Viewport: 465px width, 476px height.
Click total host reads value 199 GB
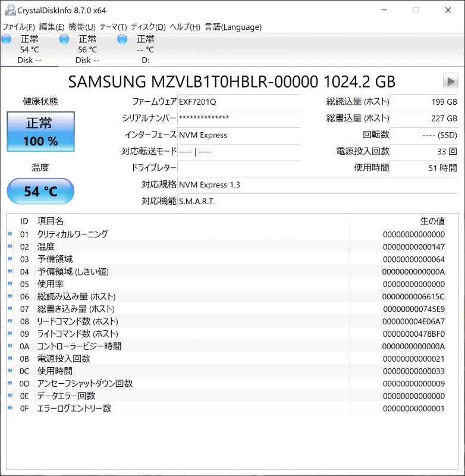click(x=424, y=102)
